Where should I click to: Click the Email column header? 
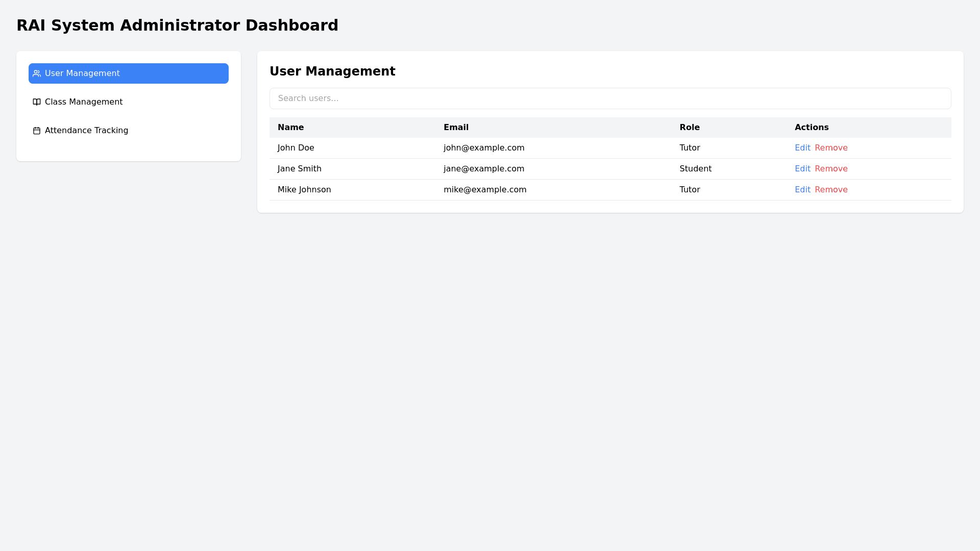[456, 128]
